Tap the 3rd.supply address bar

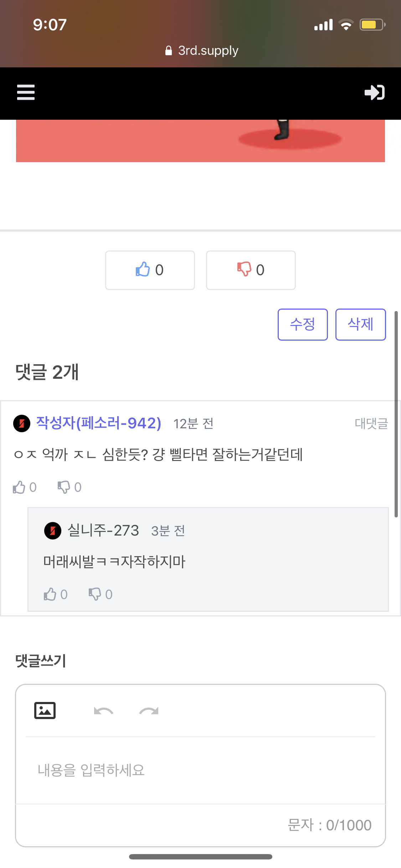tap(201, 51)
